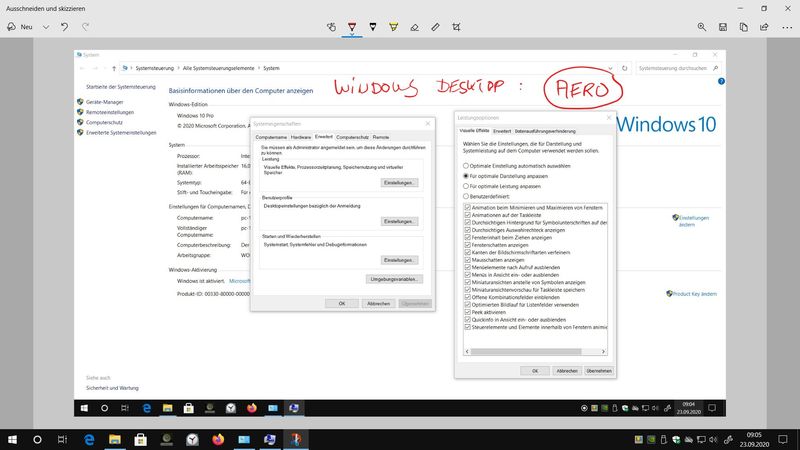The width and height of the screenshot is (800, 450).
Task: Share the snip
Action: 764,27
